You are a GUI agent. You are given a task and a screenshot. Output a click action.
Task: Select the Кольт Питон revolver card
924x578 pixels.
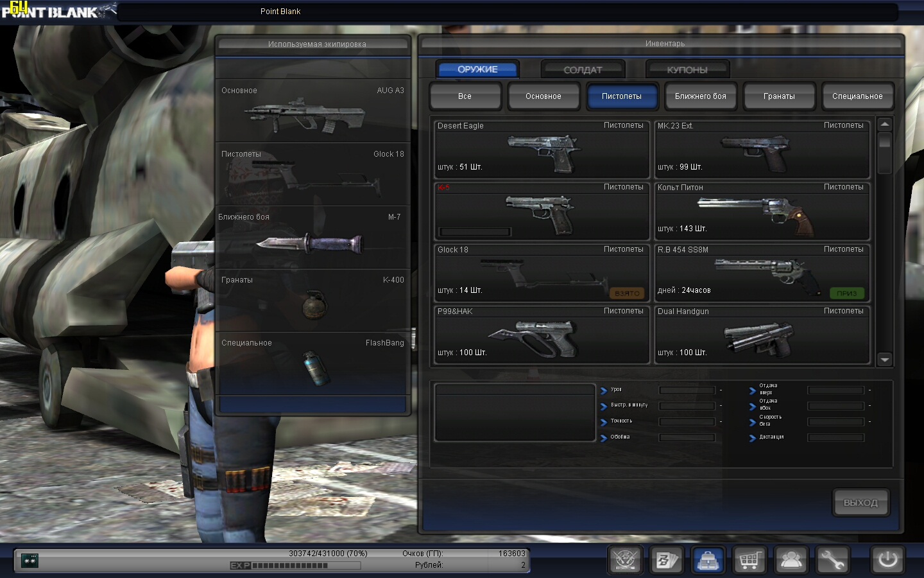point(762,211)
